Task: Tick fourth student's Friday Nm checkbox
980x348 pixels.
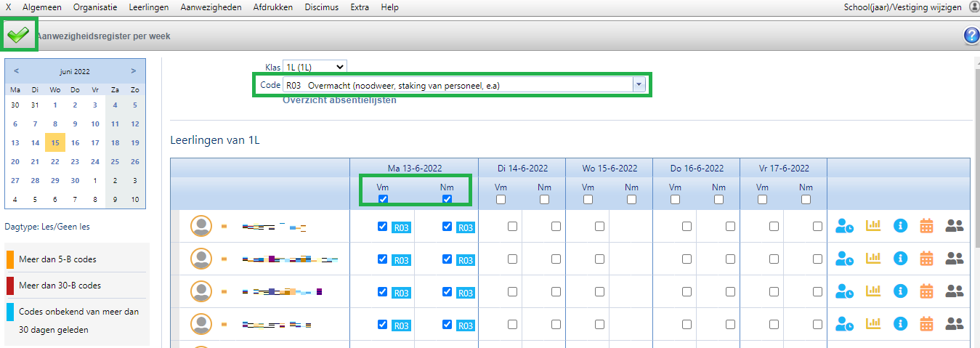Action: (x=817, y=324)
